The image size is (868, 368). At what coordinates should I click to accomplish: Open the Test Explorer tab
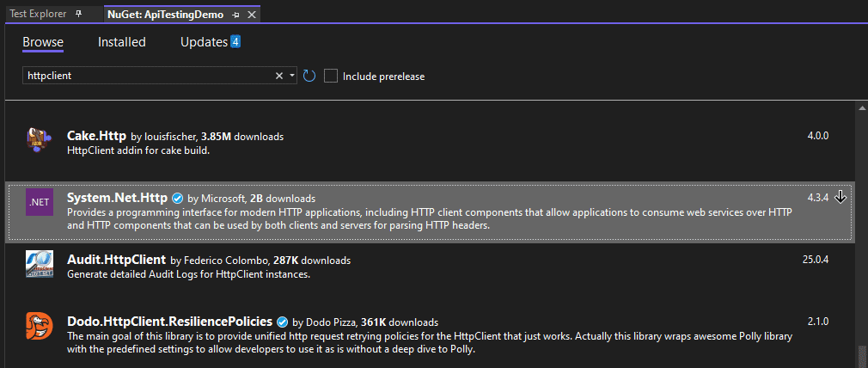coord(38,14)
